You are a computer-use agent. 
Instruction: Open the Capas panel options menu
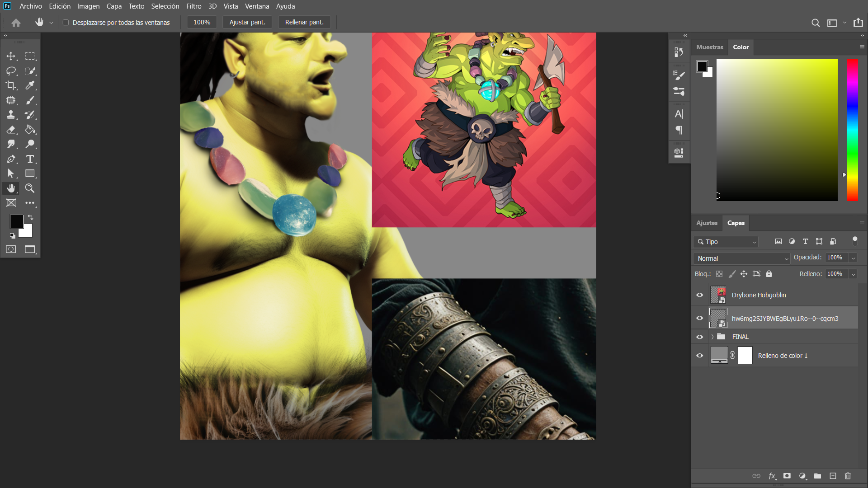(862, 223)
